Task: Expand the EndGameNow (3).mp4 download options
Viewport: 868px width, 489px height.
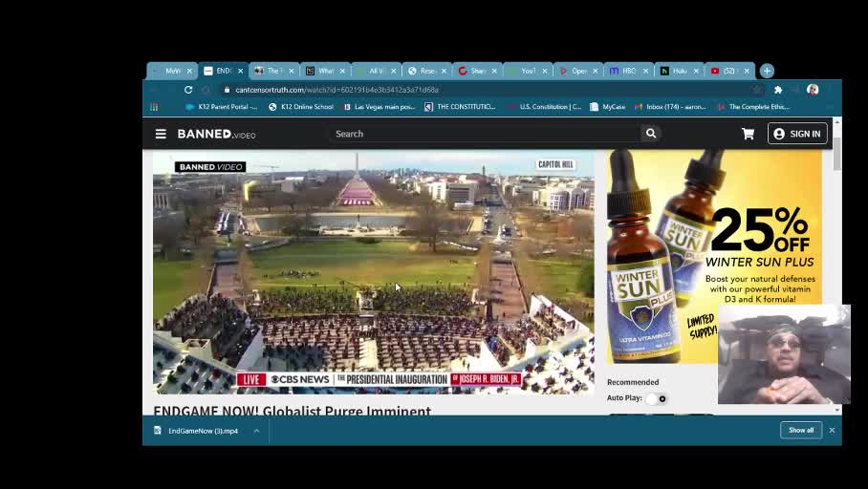Action: (256, 431)
